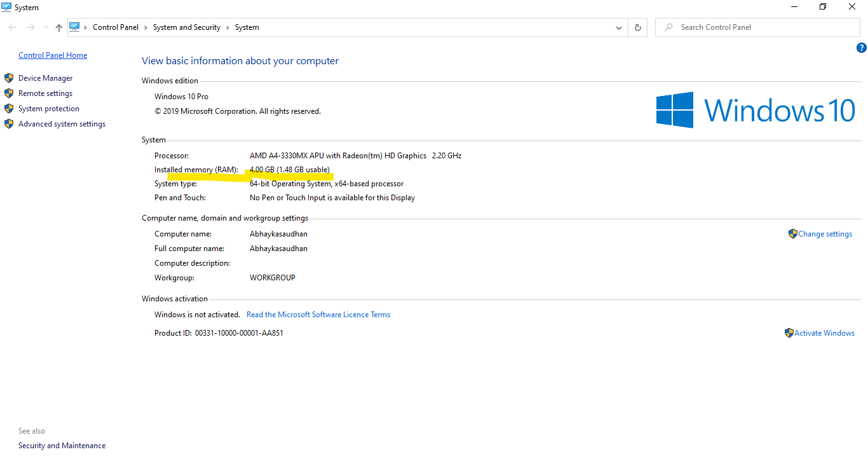Click the computer icon in the address bar

(x=74, y=27)
